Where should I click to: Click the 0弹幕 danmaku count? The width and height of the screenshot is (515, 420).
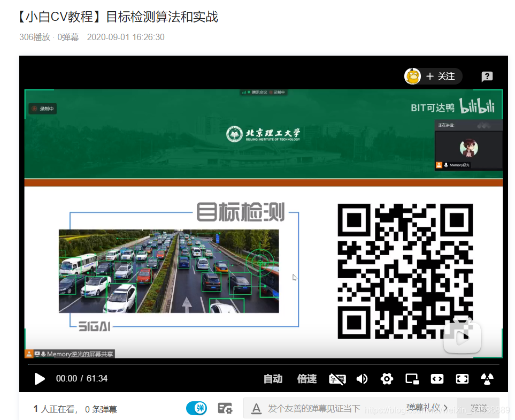[68, 37]
